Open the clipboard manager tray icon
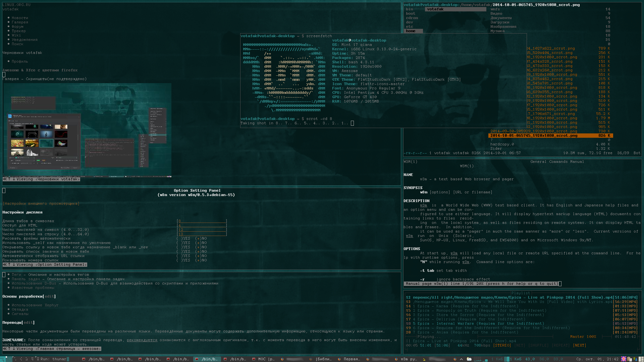The height and width of the screenshot is (362, 644). coord(629,359)
